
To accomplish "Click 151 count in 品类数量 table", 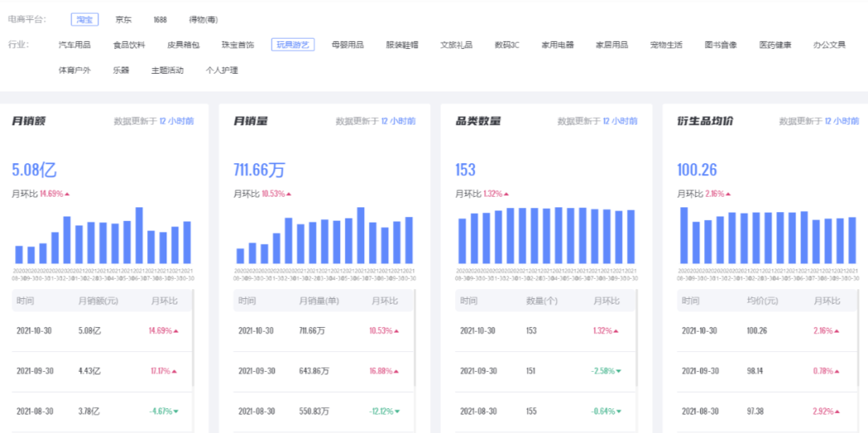I will (531, 371).
